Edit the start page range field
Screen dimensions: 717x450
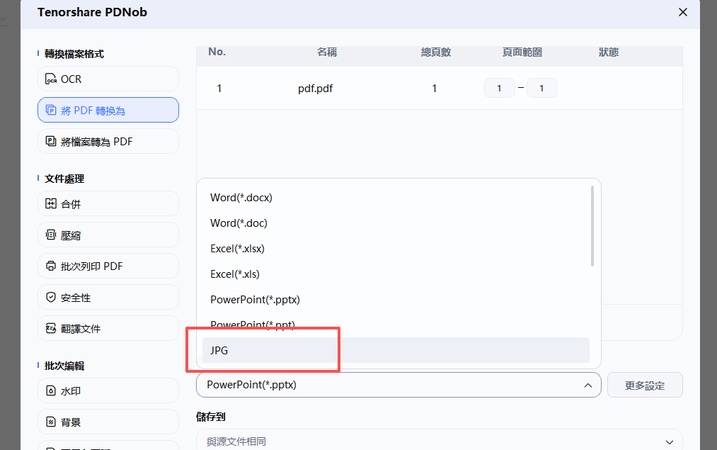(499, 88)
